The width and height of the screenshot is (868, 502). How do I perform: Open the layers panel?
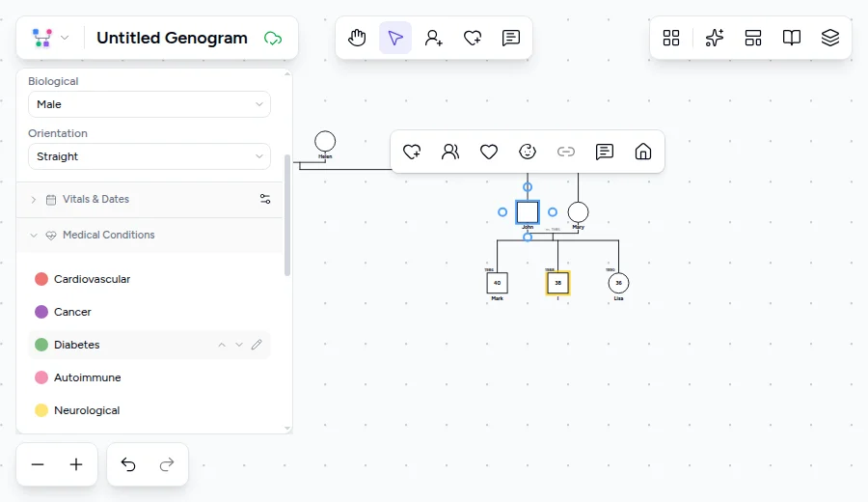click(x=829, y=38)
